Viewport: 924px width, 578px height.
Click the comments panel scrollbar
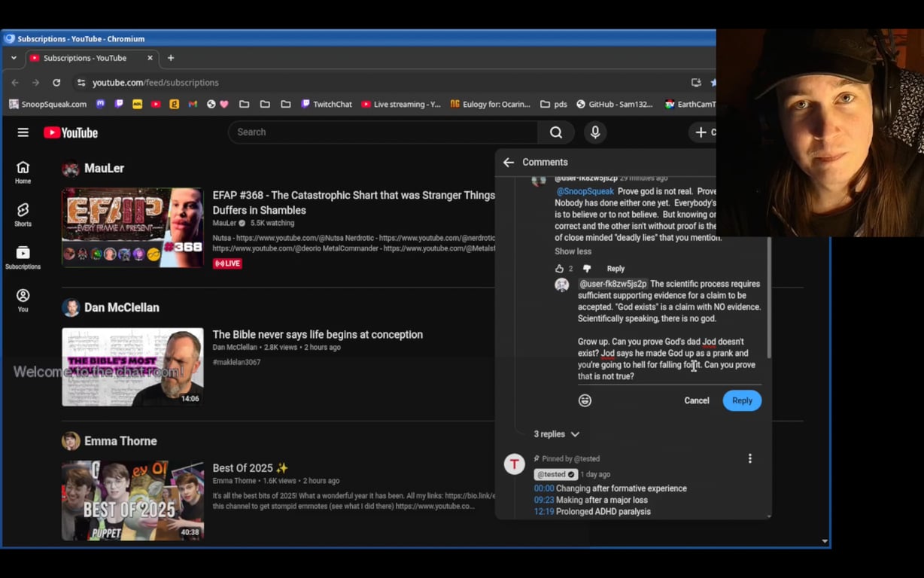click(768, 297)
